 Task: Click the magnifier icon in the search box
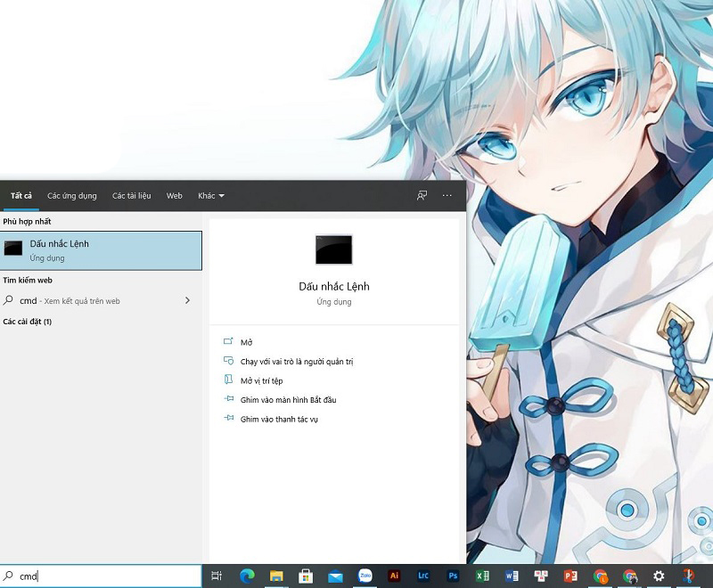(x=8, y=576)
